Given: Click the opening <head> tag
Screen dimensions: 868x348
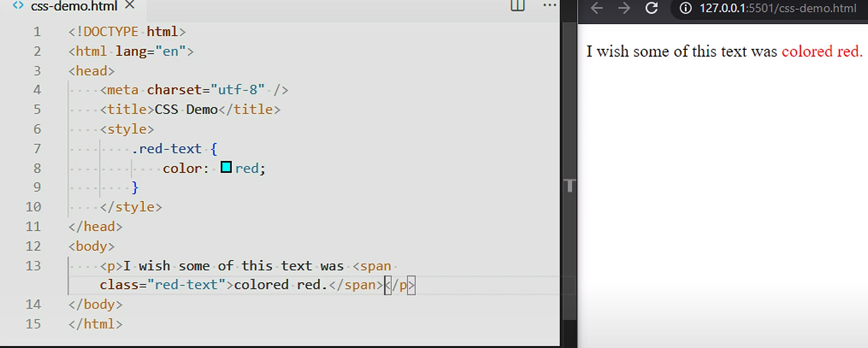Looking at the screenshot, I should click(92, 71).
